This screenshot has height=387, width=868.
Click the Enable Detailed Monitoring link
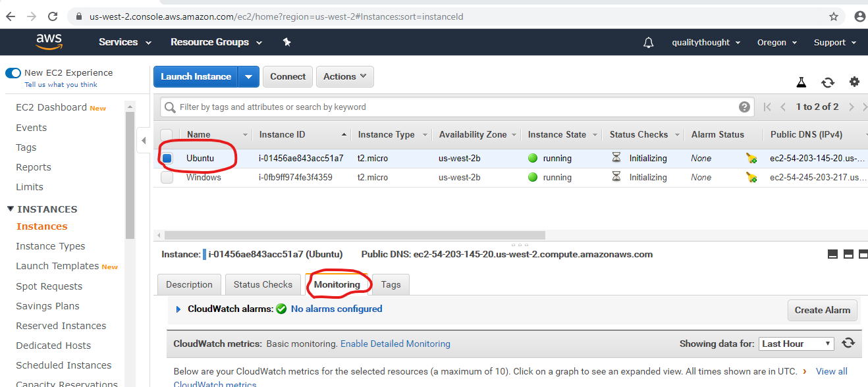[x=395, y=344]
